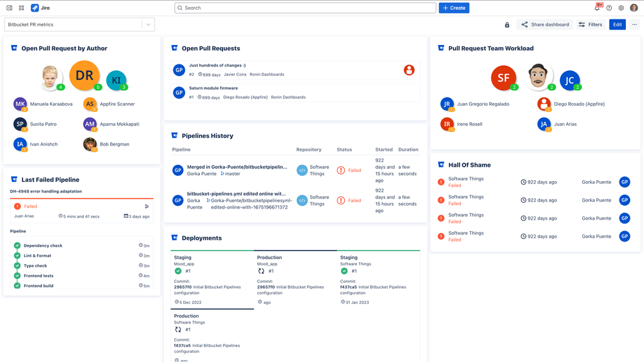Toggle the sidebar panel icon
644x362 pixels.
(9, 8)
